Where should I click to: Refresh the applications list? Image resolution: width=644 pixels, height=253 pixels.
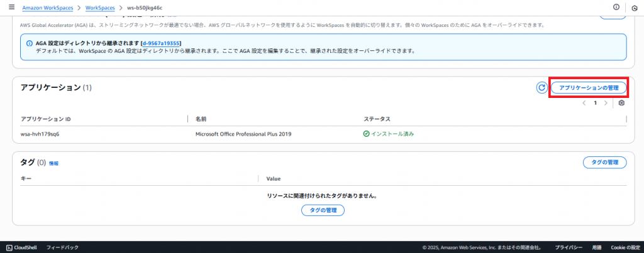[541, 88]
